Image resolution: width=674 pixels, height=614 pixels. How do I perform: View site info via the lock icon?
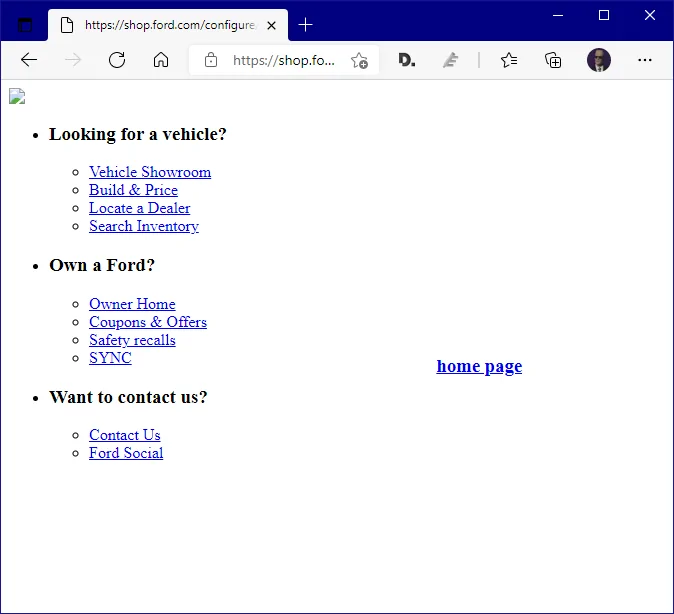click(211, 60)
